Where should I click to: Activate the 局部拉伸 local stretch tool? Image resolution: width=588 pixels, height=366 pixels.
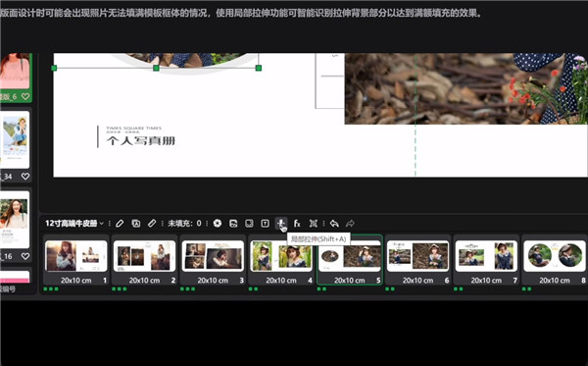point(281,224)
